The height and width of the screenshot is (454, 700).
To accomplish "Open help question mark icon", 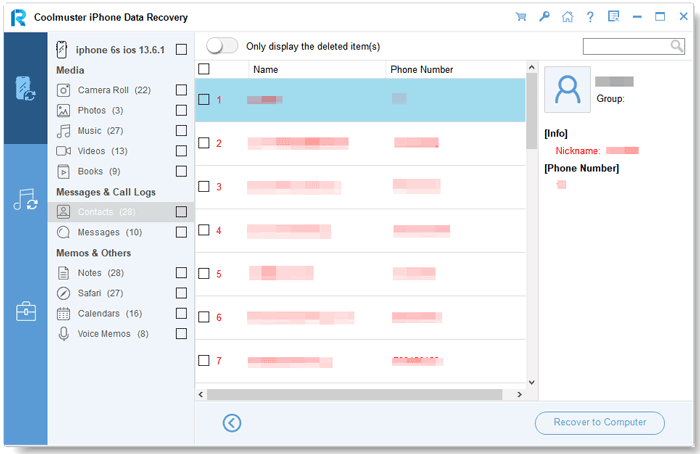I will coord(590,17).
